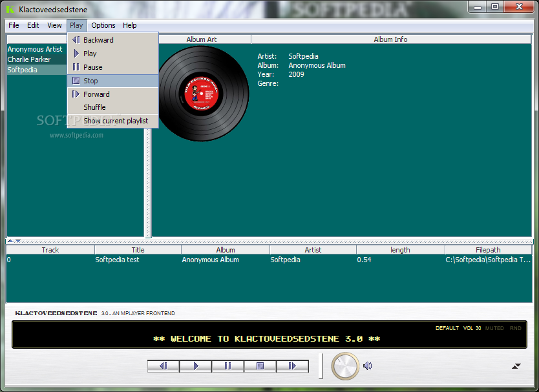Adjust the round volume knob
This screenshot has width=539, height=392.
[345, 366]
